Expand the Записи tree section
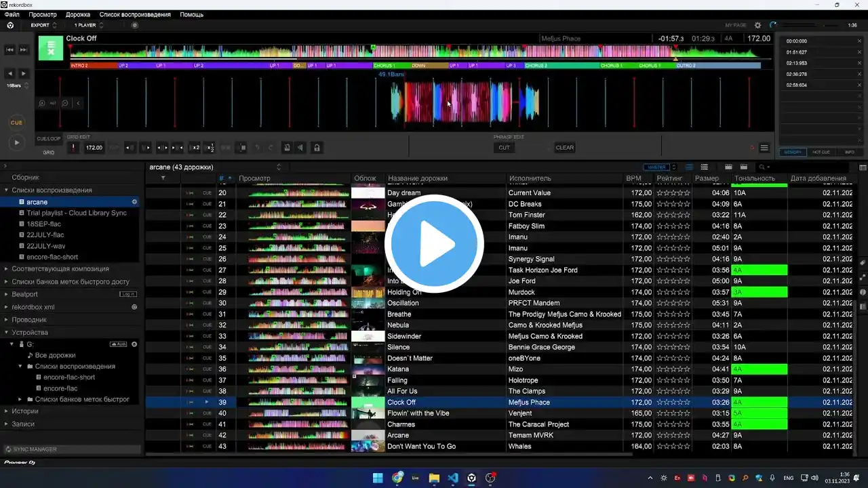The image size is (868, 488). tap(7, 424)
